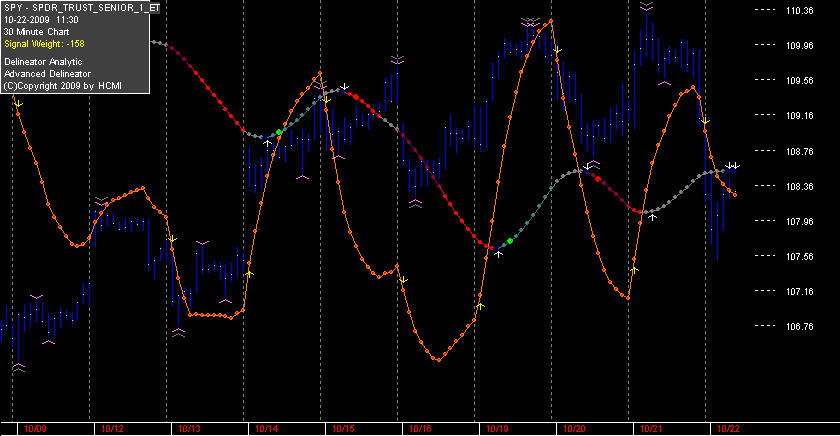
Task: Click the pink double chevron near 110.36
Action: (x=647, y=6)
